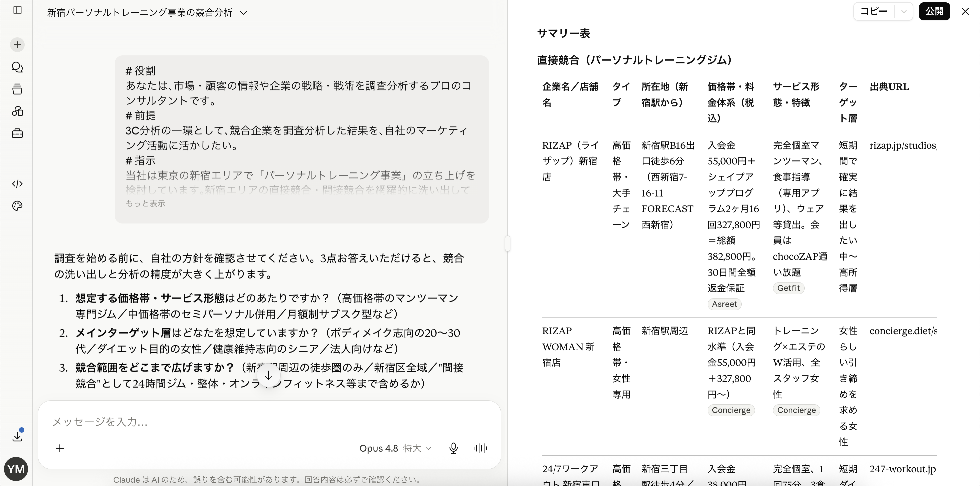980x486 pixels.
Task: Click the Claude AI disclaimer text
Action: pyautogui.click(x=268, y=480)
